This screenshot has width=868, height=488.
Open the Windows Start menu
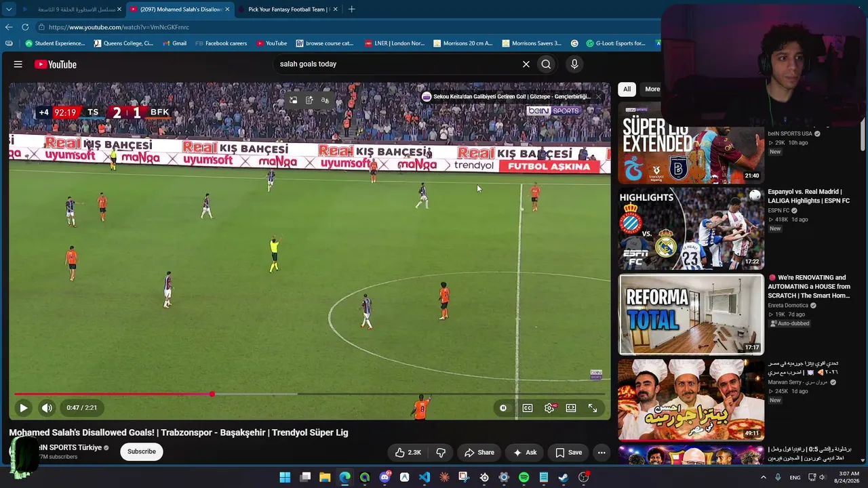pos(285,478)
